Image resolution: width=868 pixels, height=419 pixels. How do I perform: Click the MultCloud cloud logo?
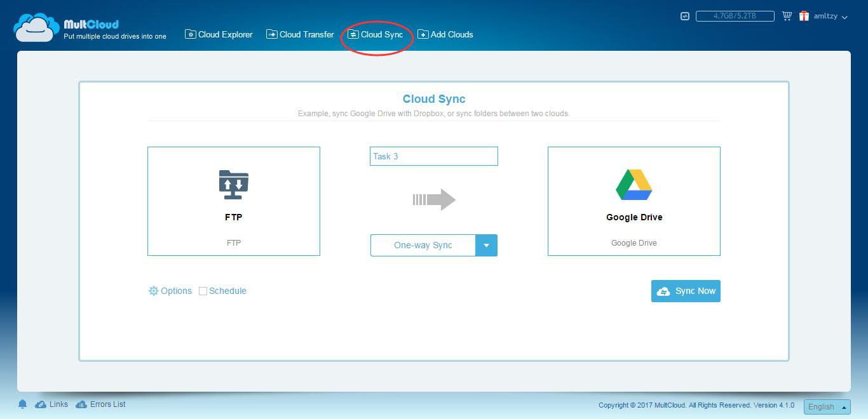click(x=37, y=27)
